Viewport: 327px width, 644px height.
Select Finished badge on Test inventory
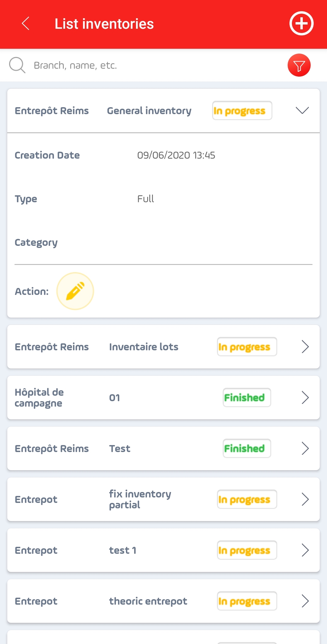[x=247, y=448]
